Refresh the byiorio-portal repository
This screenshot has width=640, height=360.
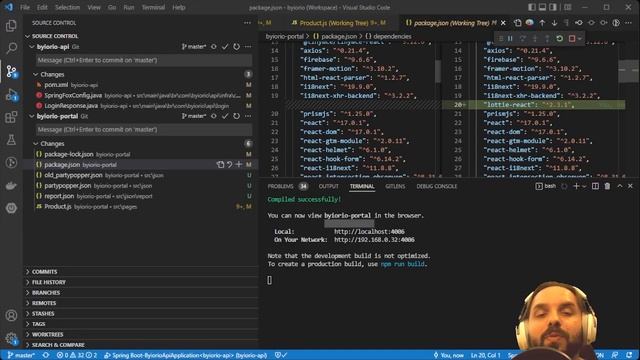point(236,116)
